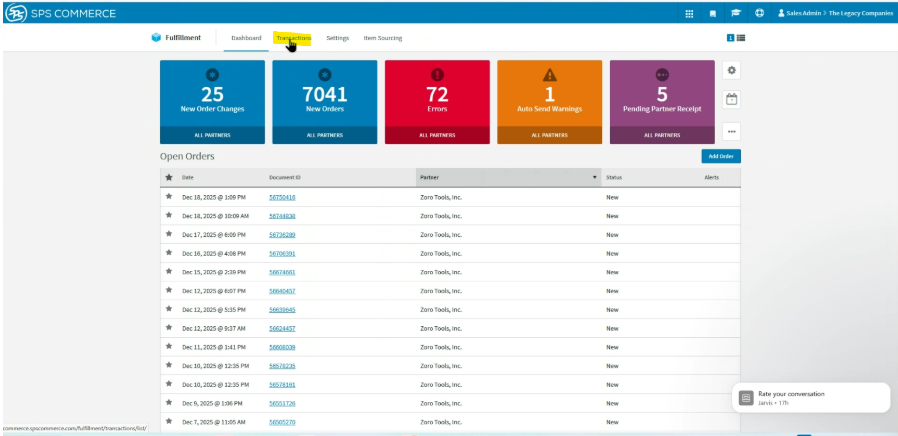Click the user profile silhouette icon
Image resolution: width=898 pixels, height=436 pixels.
click(x=781, y=13)
